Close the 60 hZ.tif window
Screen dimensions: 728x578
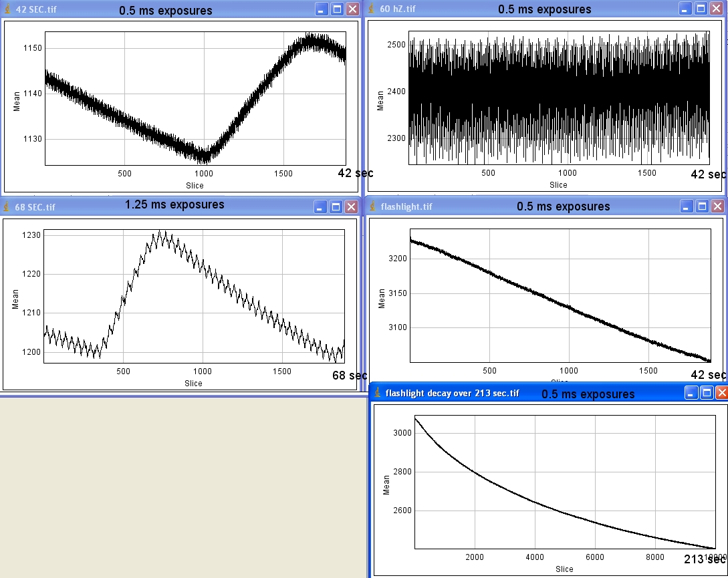click(717, 9)
